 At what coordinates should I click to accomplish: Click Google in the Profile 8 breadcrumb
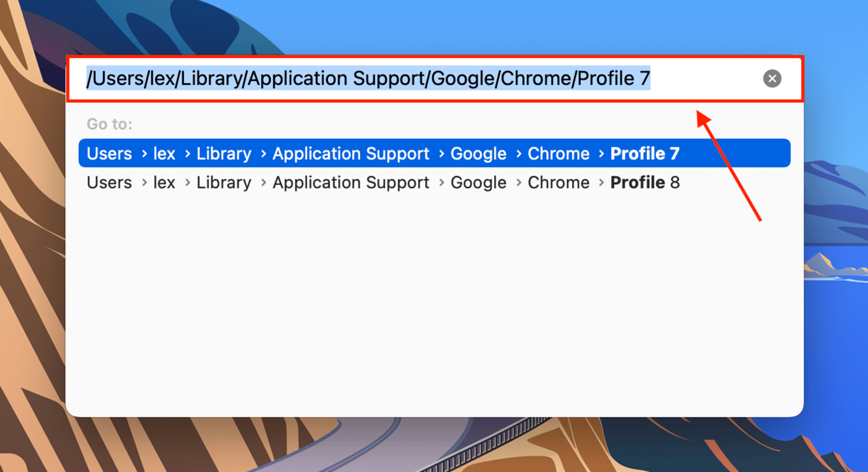click(x=478, y=182)
